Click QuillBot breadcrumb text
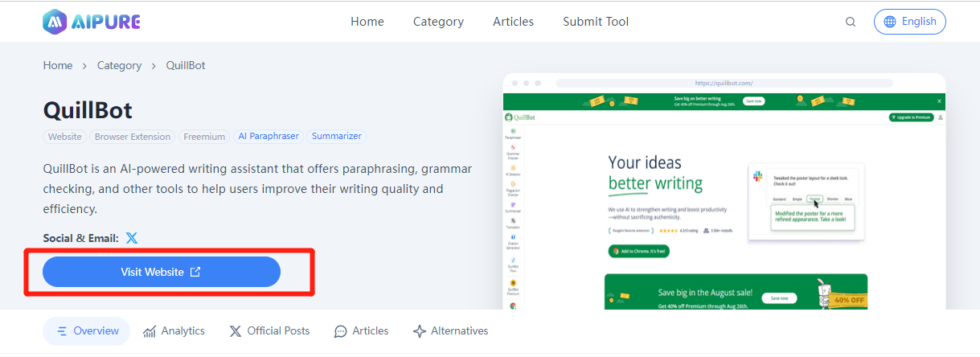The height and width of the screenshot is (357, 980). click(x=186, y=65)
